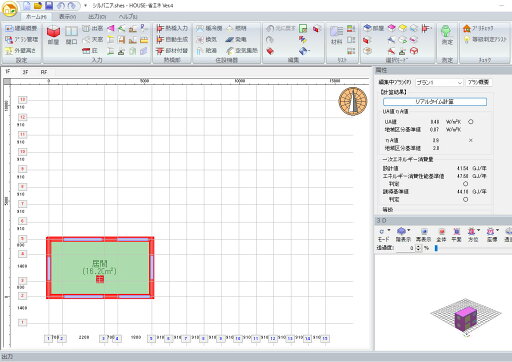Open 建築概要 building overview settings
The width and height of the screenshot is (512, 362).
point(22,29)
